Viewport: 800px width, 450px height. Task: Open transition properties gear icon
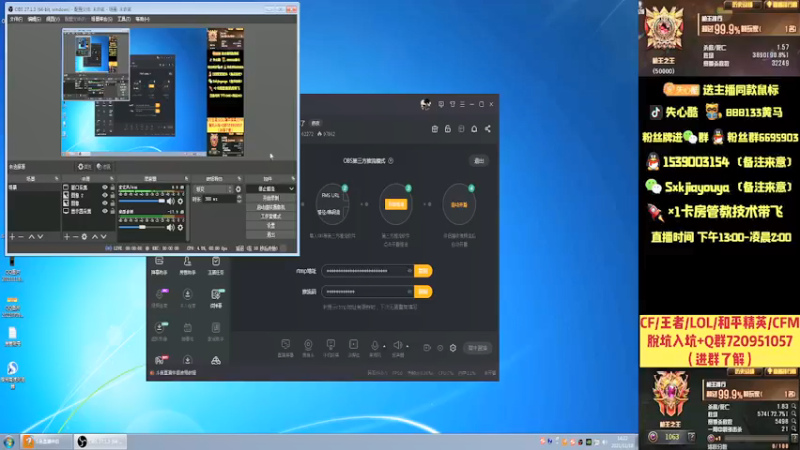pyautogui.click(x=238, y=189)
